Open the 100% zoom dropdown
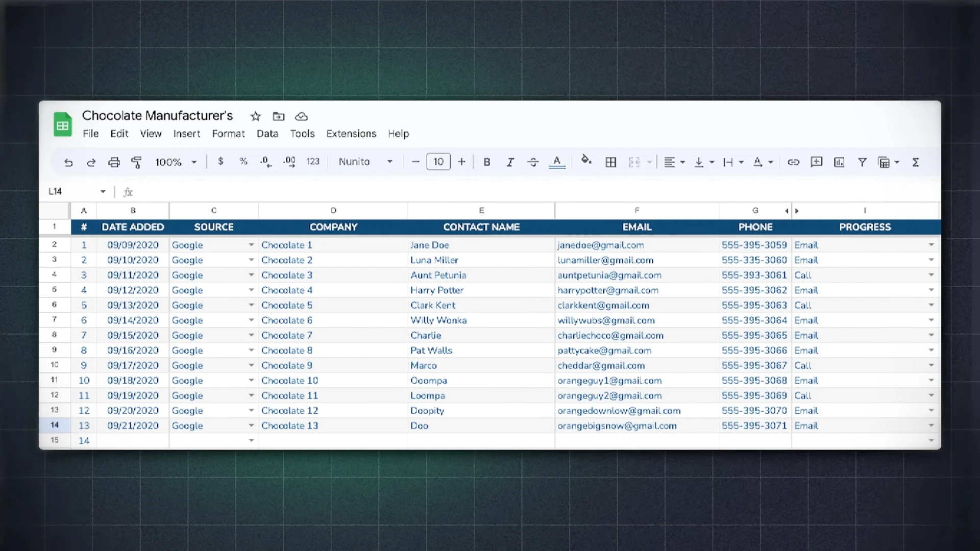 [176, 162]
